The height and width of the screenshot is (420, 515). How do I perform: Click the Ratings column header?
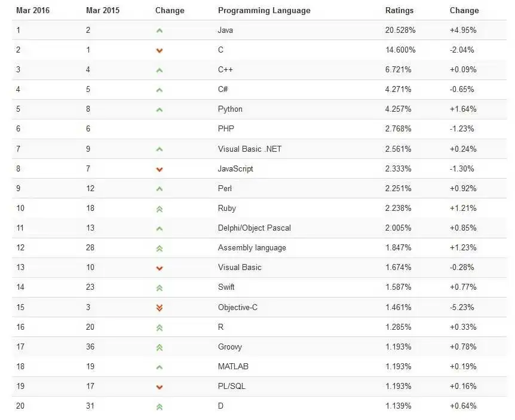coord(399,11)
